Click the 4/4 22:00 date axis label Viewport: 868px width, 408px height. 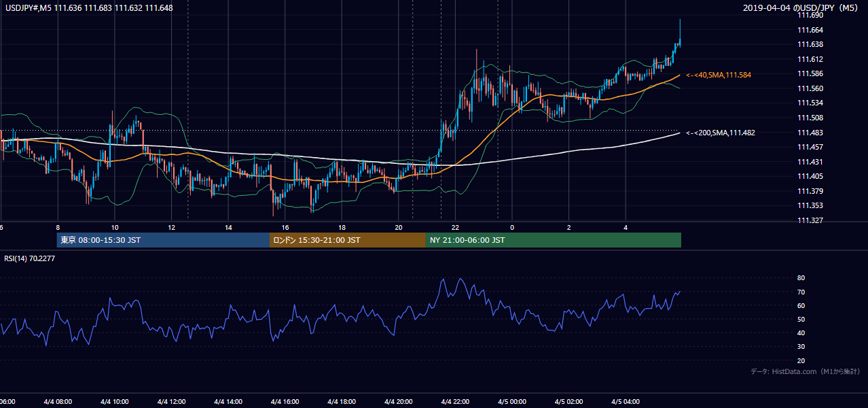coord(455,402)
